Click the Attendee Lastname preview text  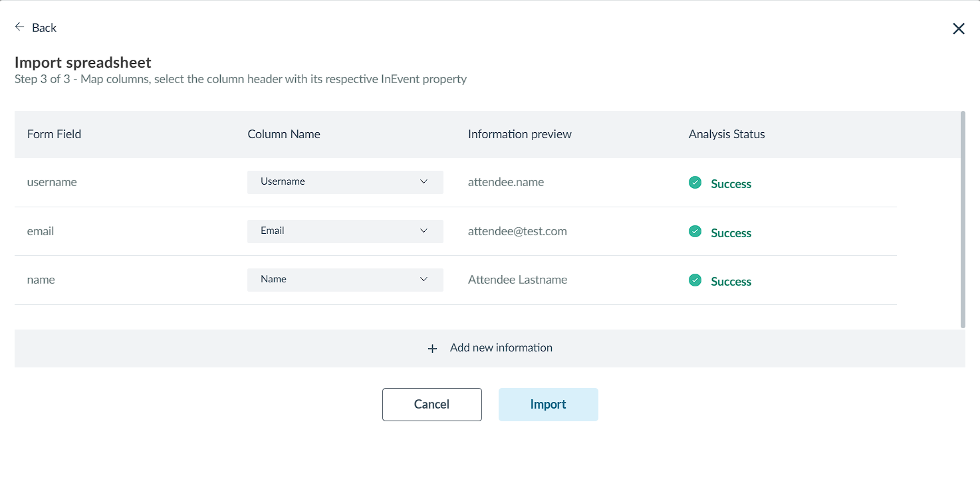(x=518, y=280)
